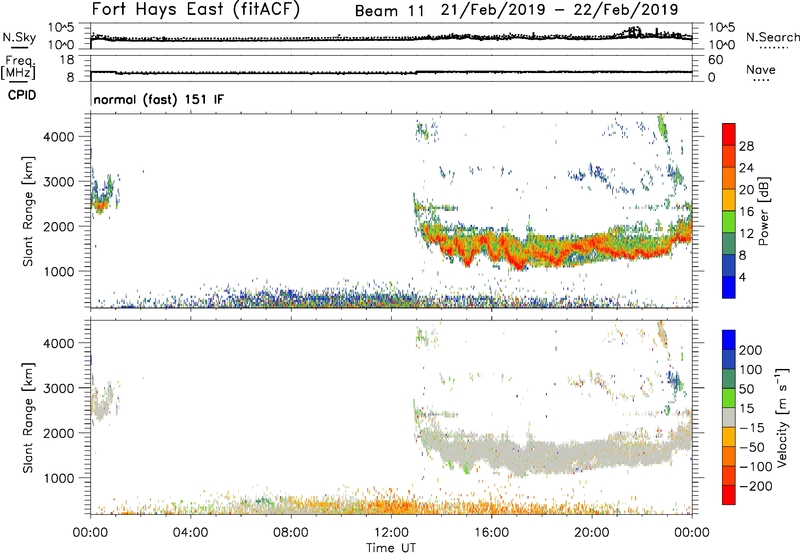Click the 'CPID' label
Viewport: 800px width, 554px height.
pos(22,95)
